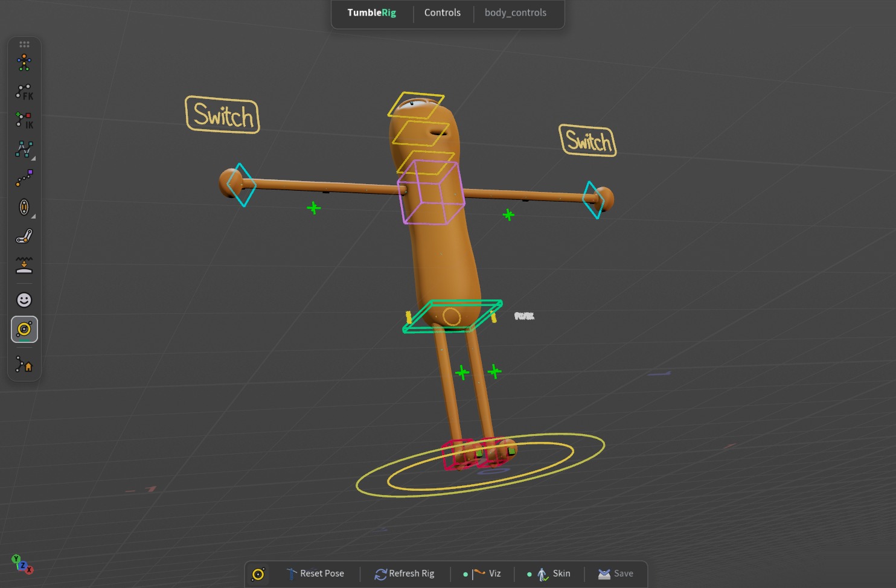Screen dimensions: 896x588
Task: Click the small white label right of the hips
Action: coord(524,316)
